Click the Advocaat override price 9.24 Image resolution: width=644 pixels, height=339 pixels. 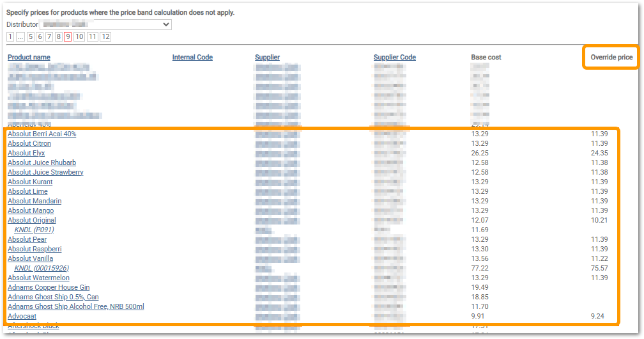click(x=597, y=316)
